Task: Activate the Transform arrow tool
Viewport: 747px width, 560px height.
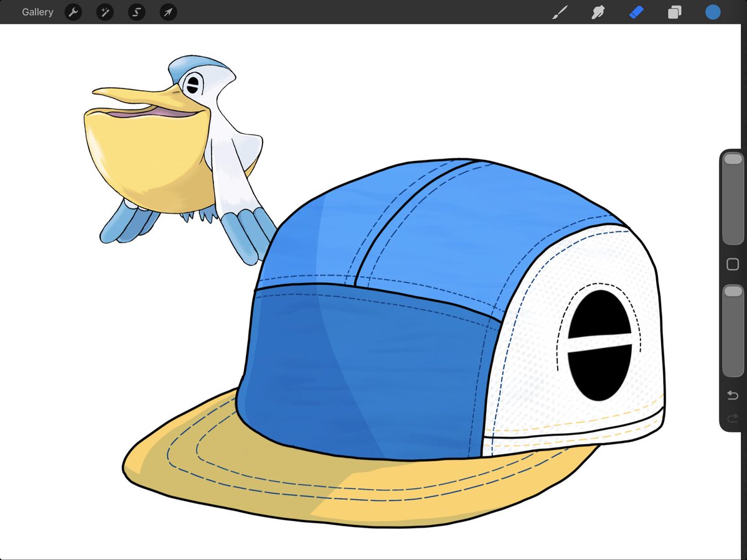Action: coord(168,12)
